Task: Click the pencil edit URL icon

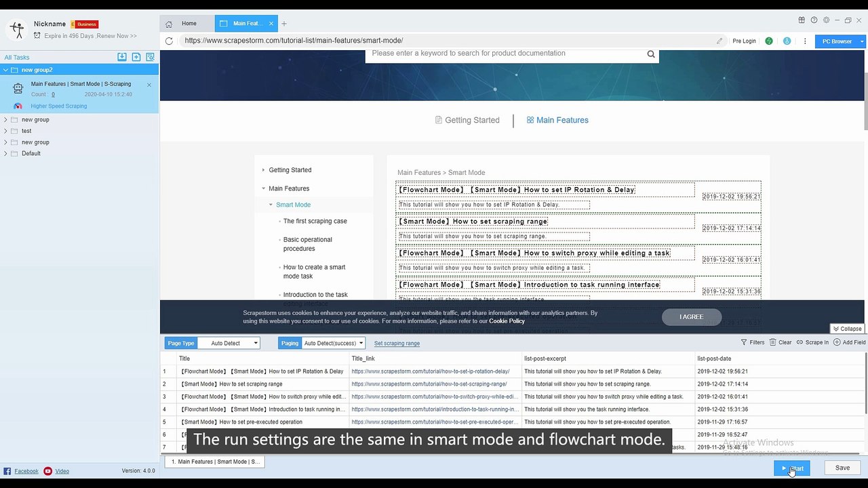Action: coord(719,41)
